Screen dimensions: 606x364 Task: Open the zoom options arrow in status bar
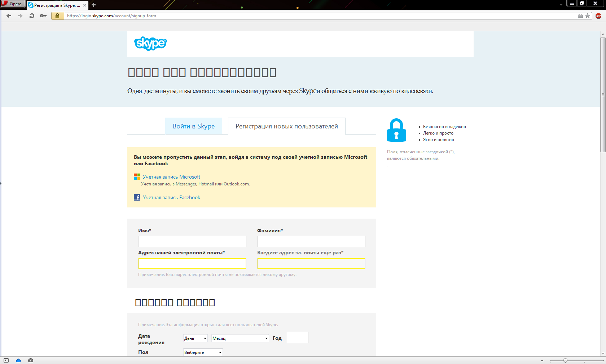tap(542, 360)
